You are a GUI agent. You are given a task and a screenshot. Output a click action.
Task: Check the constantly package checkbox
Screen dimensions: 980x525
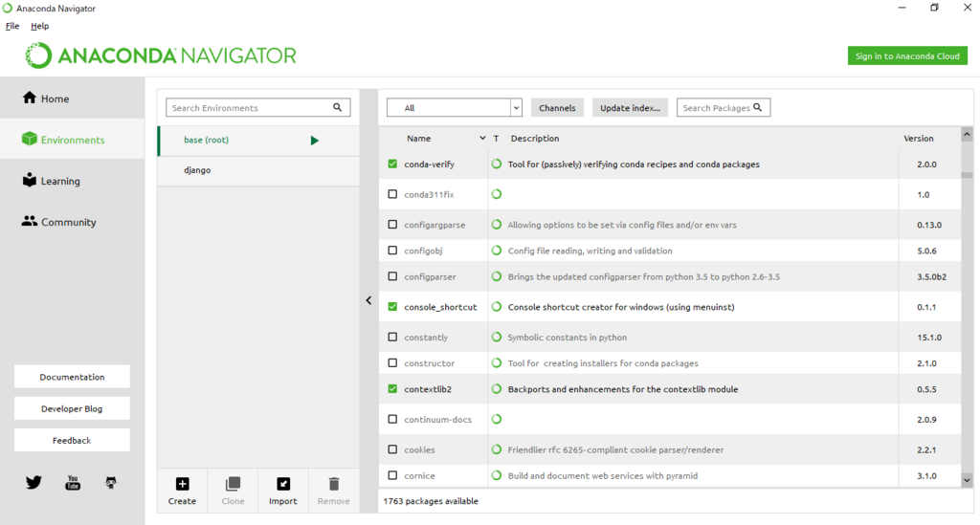[392, 338]
